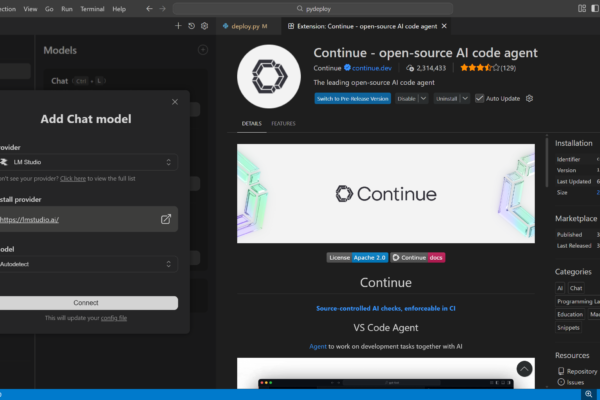Expand the Uninstall dropdown arrow
The height and width of the screenshot is (400, 600).
click(x=463, y=98)
